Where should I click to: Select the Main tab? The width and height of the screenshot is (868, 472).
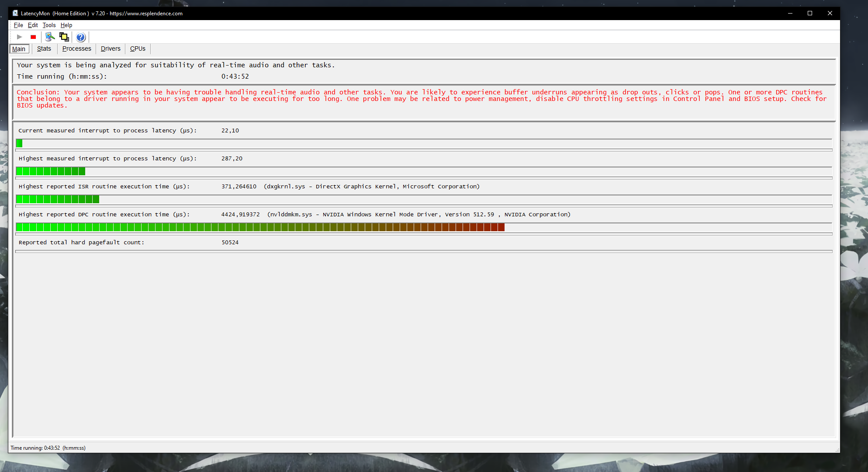click(x=19, y=49)
